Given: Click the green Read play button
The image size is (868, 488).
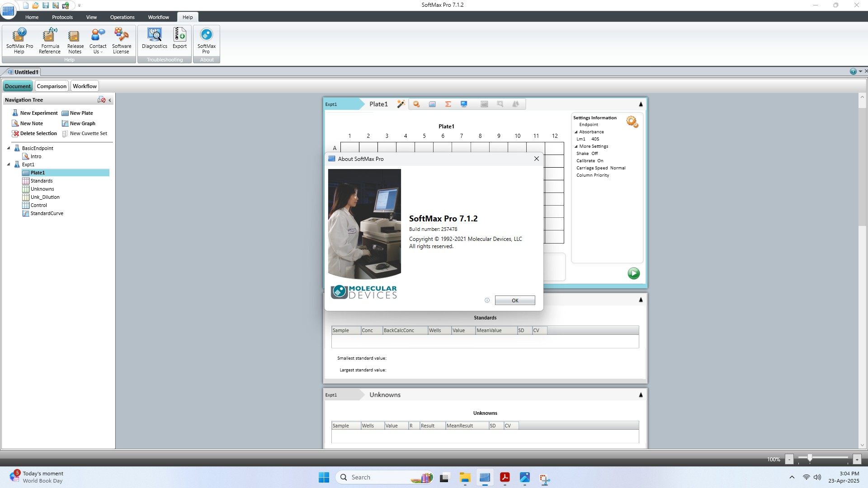Looking at the screenshot, I should 633,273.
